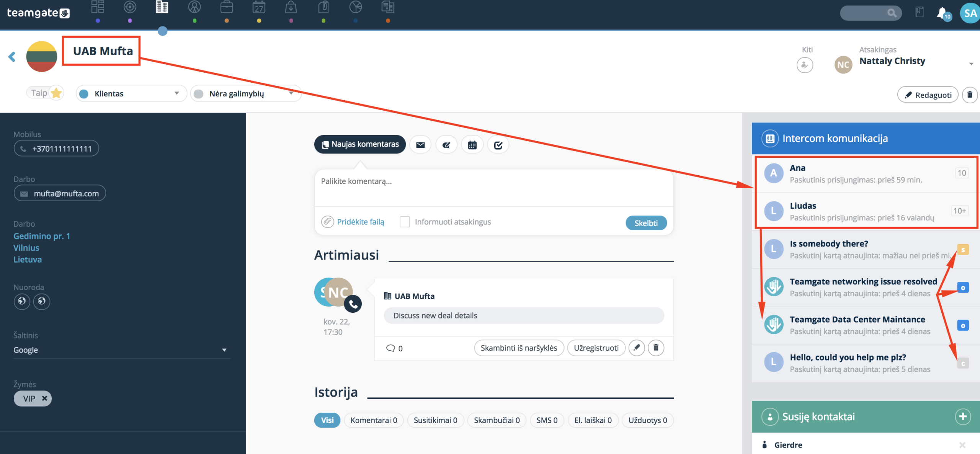The height and width of the screenshot is (454, 980).
Task: Delete company with trash icon near Redaguoti
Action: pos(970,95)
